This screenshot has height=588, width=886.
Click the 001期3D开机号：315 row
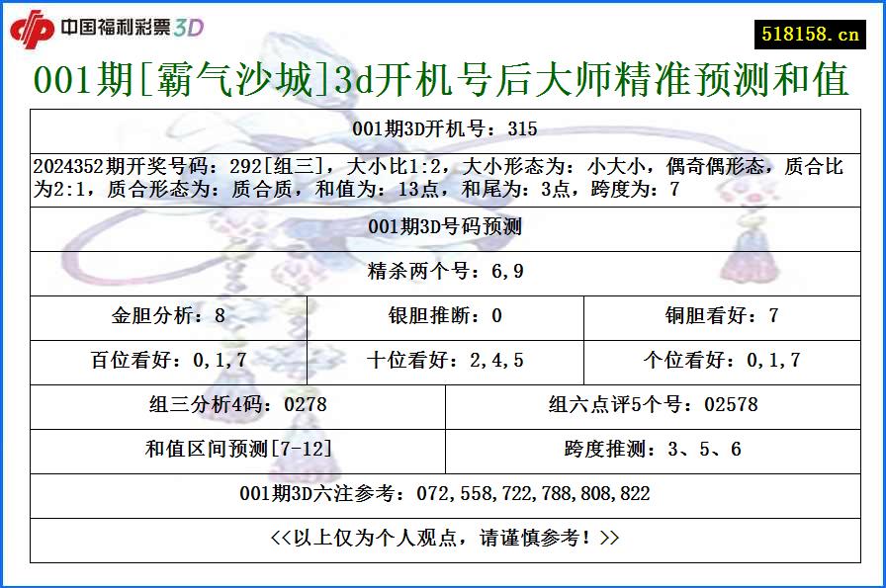tap(443, 124)
